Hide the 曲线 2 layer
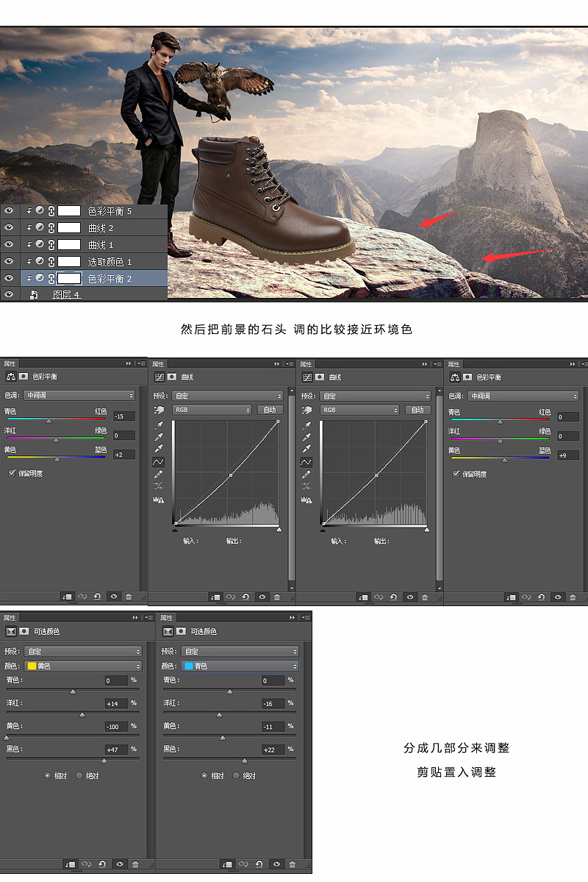588x882 pixels. coord(8,228)
